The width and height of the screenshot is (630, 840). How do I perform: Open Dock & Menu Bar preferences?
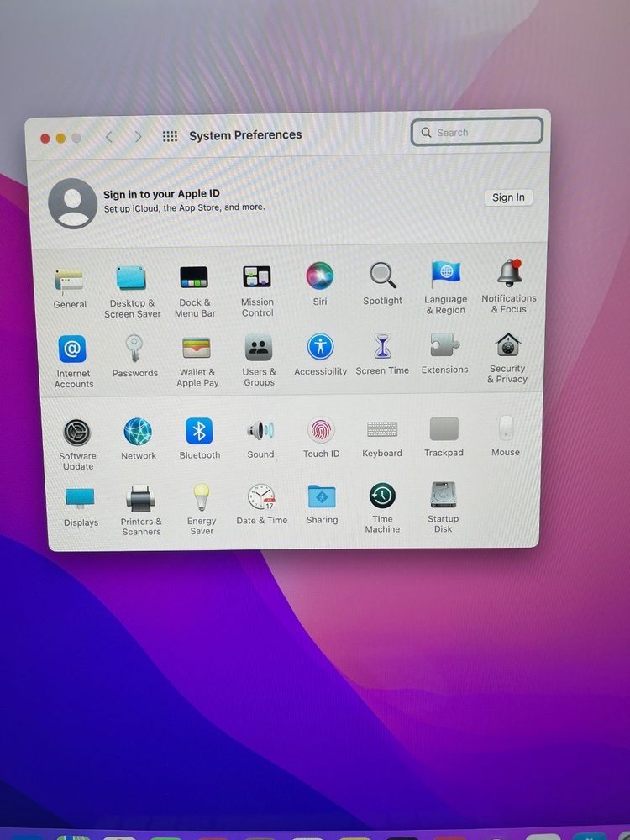coord(194,278)
